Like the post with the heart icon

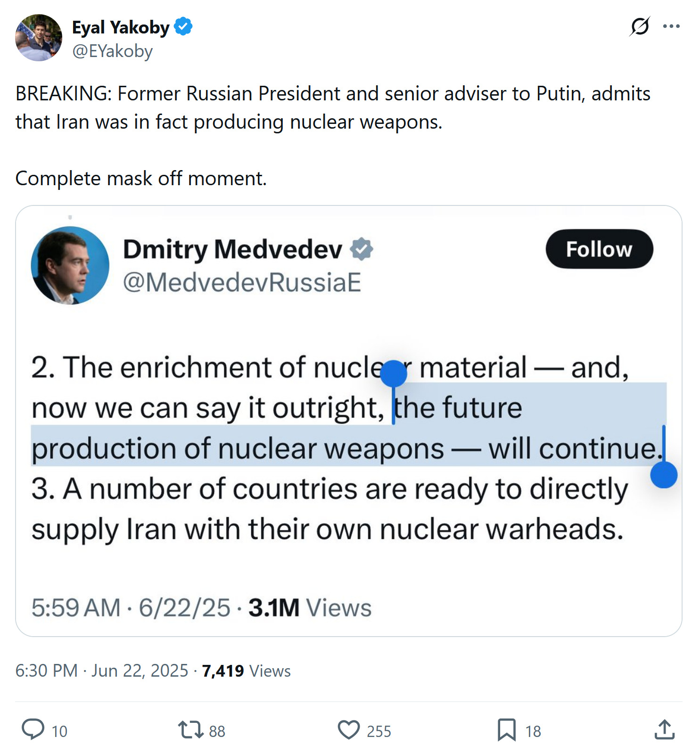tap(349, 730)
